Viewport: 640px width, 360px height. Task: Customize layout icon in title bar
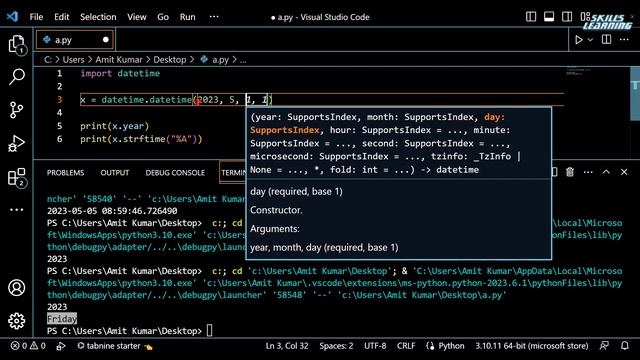click(x=585, y=17)
